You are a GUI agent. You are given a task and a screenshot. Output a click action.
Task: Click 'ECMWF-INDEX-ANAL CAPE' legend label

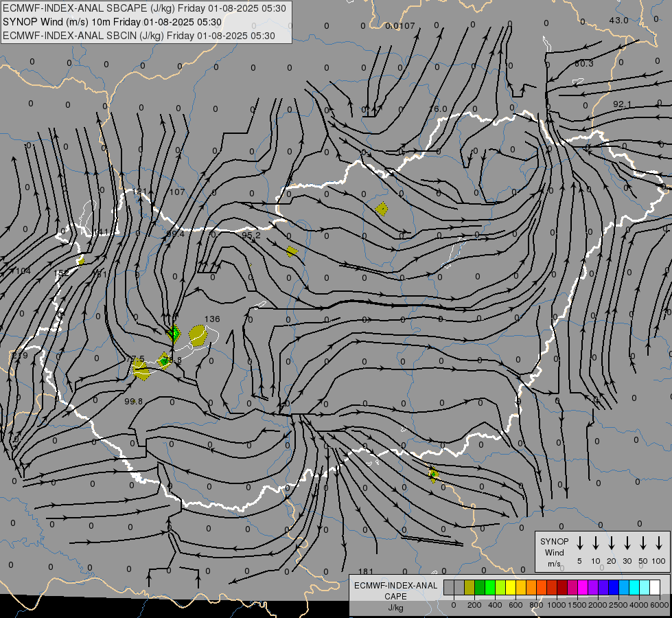click(395, 591)
